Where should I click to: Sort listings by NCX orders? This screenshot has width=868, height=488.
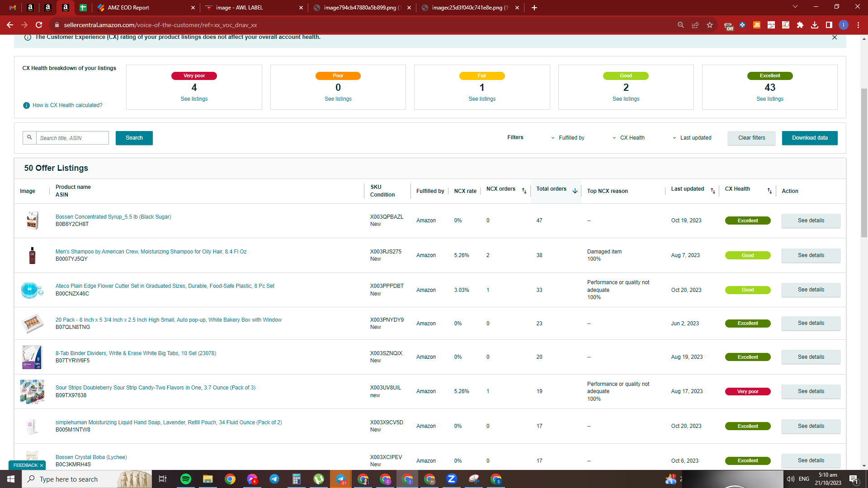[x=524, y=191]
